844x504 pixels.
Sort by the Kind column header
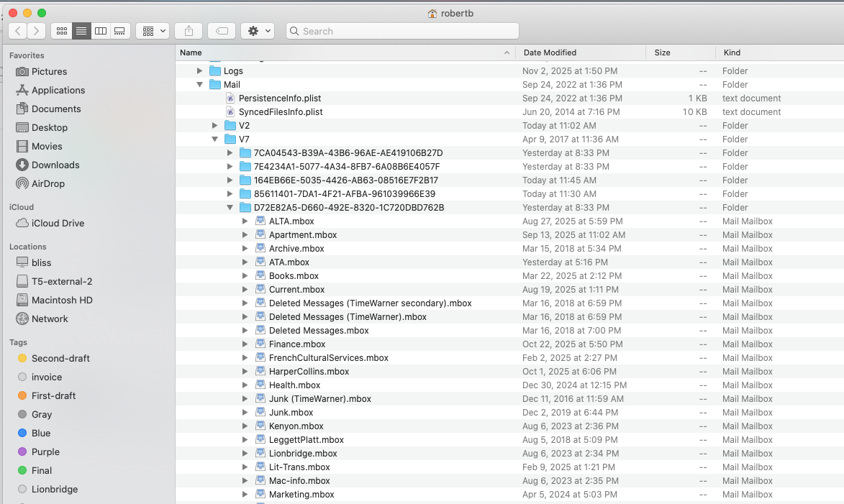click(x=732, y=52)
